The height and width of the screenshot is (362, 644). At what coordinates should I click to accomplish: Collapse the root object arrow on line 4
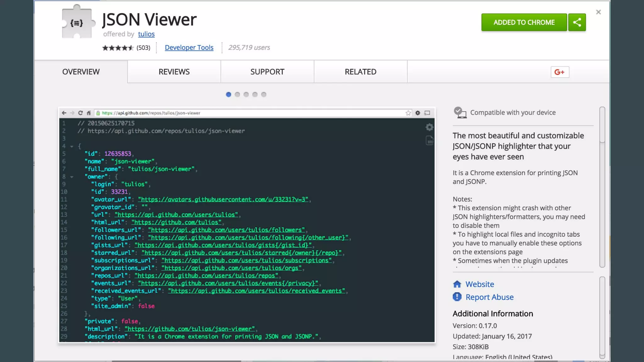click(x=72, y=146)
